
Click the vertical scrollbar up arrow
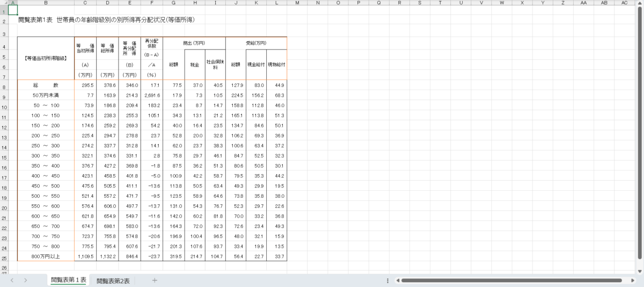[x=640, y=3]
